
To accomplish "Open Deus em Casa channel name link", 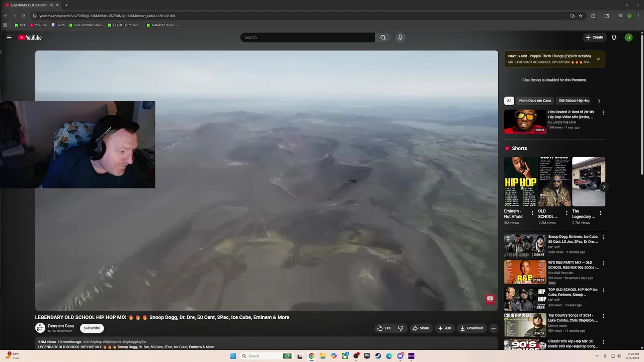I will [61, 326].
